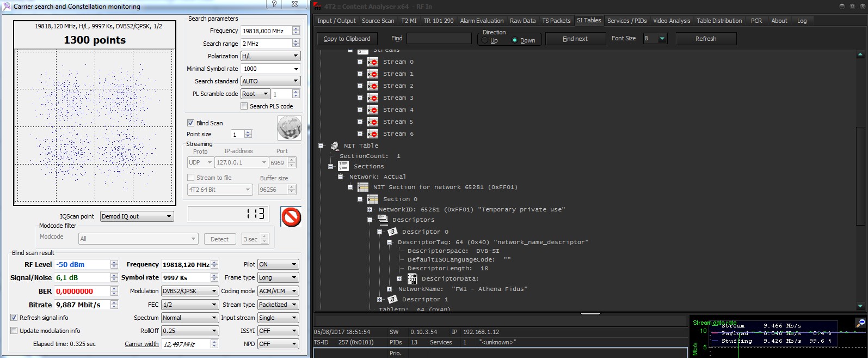Screen dimensions: 868x358
Task: Open the PL Scramble code Root dropdown
Action: pos(255,94)
